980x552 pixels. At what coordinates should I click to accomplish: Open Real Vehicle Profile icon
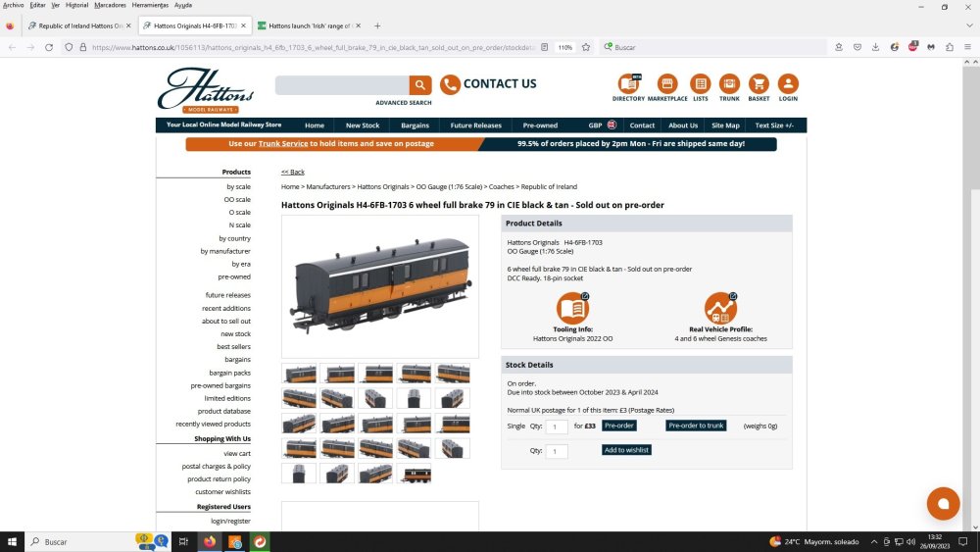720,308
